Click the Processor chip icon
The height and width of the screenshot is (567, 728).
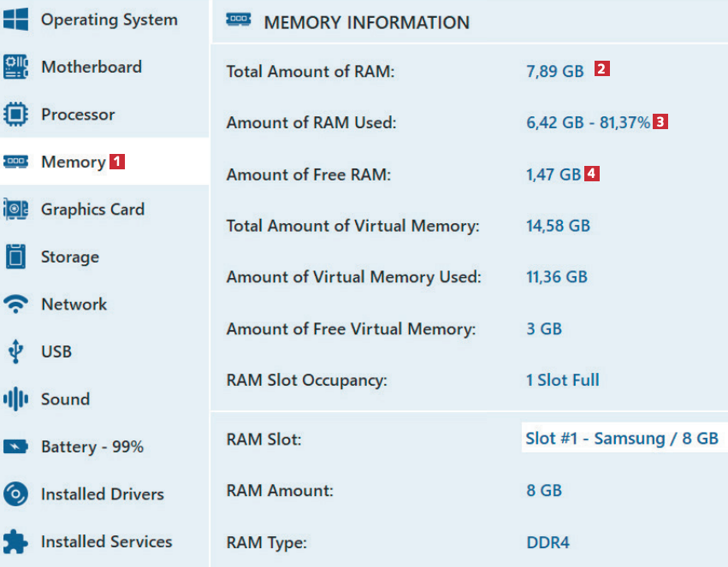point(15,115)
